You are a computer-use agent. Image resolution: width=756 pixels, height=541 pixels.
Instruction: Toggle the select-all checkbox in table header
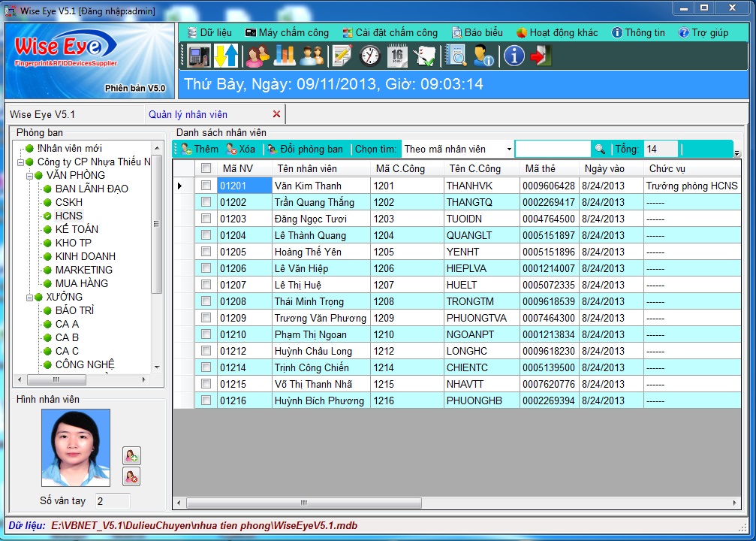[206, 168]
